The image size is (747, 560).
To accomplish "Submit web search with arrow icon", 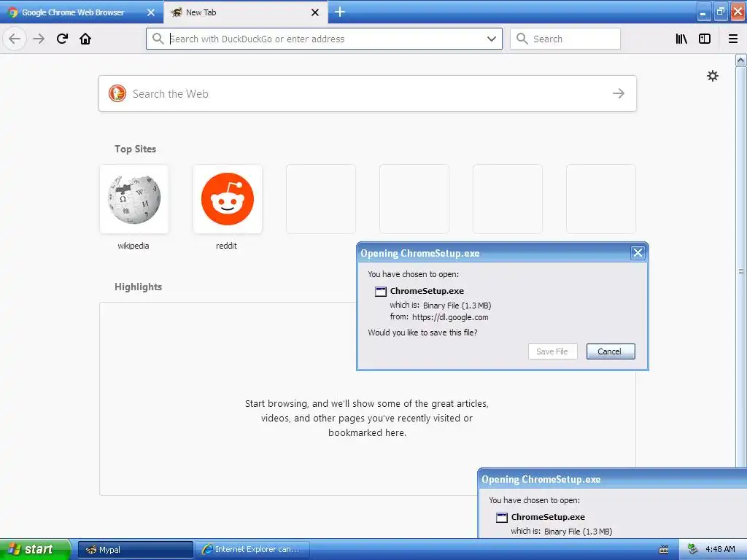I will tap(619, 93).
